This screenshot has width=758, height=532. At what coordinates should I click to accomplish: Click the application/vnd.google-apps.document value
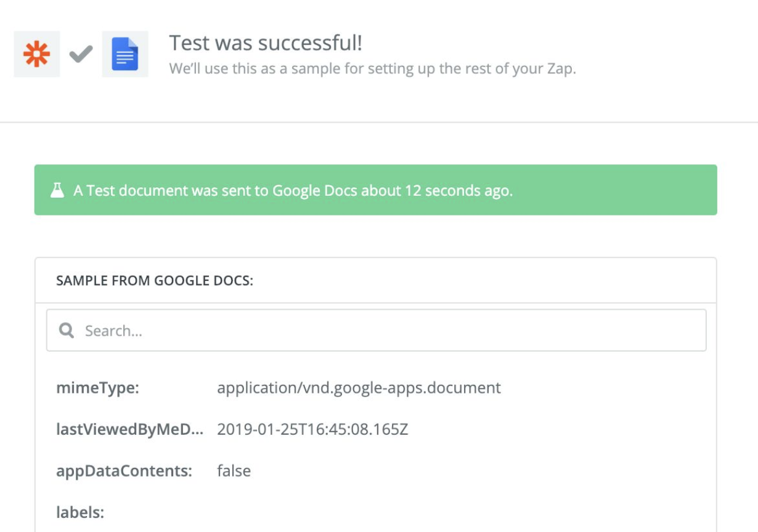point(359,388)
